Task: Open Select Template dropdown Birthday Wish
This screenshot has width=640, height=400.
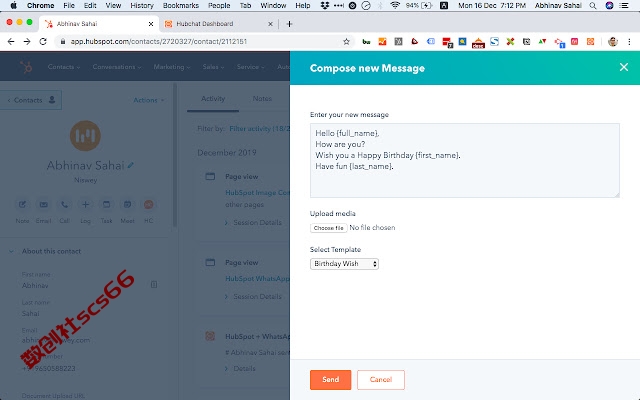Action: tap(344, 264)
